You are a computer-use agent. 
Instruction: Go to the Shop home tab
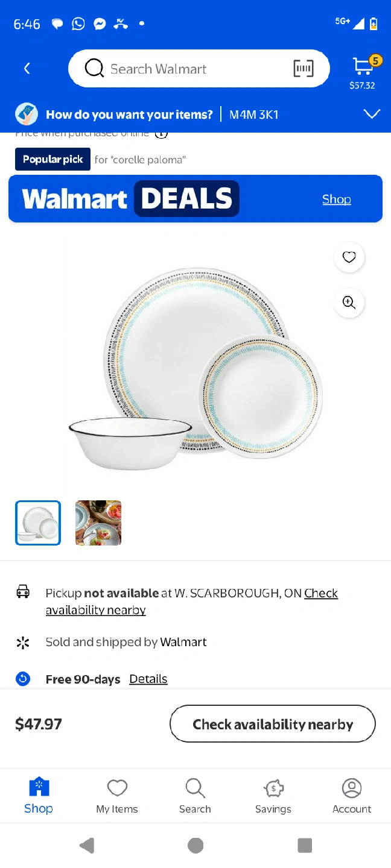pos(39,796)
